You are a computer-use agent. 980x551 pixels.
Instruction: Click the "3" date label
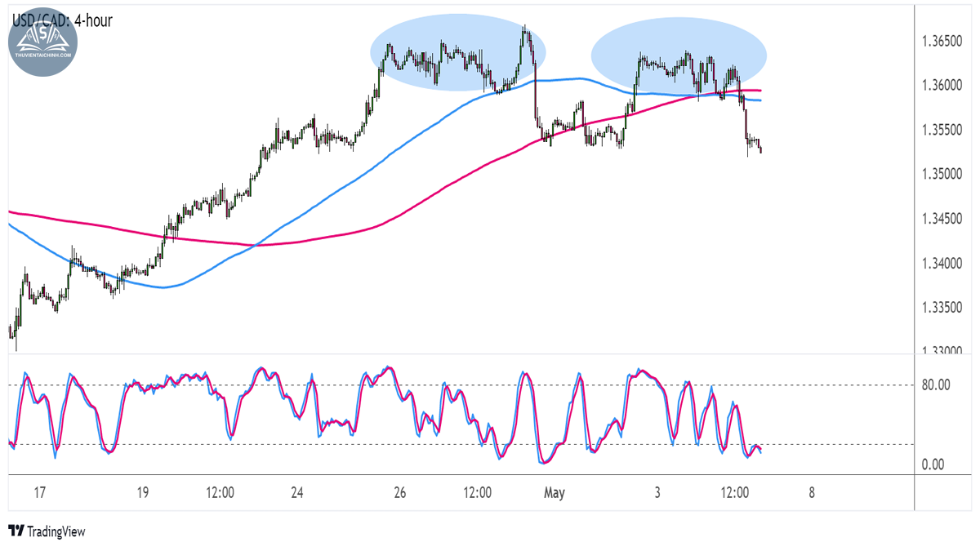(x=657, y=493)
